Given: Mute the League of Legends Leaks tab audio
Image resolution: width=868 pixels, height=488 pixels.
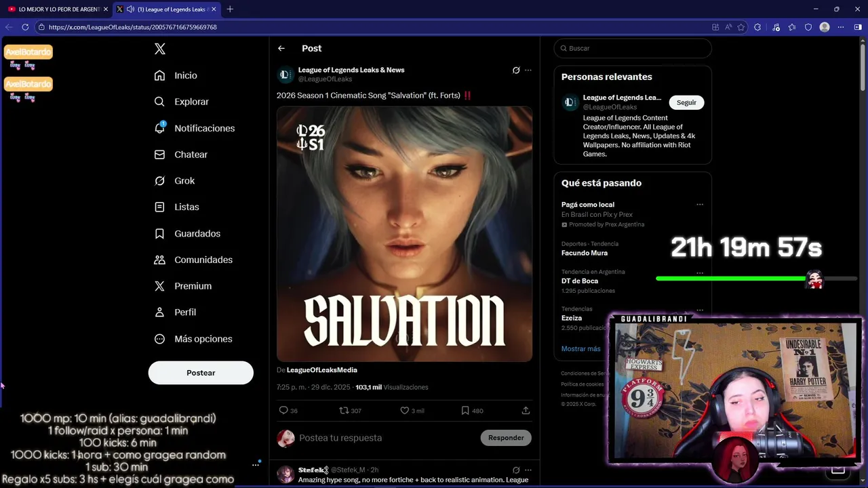Looking at the screenshot, I should coord(130,9).
